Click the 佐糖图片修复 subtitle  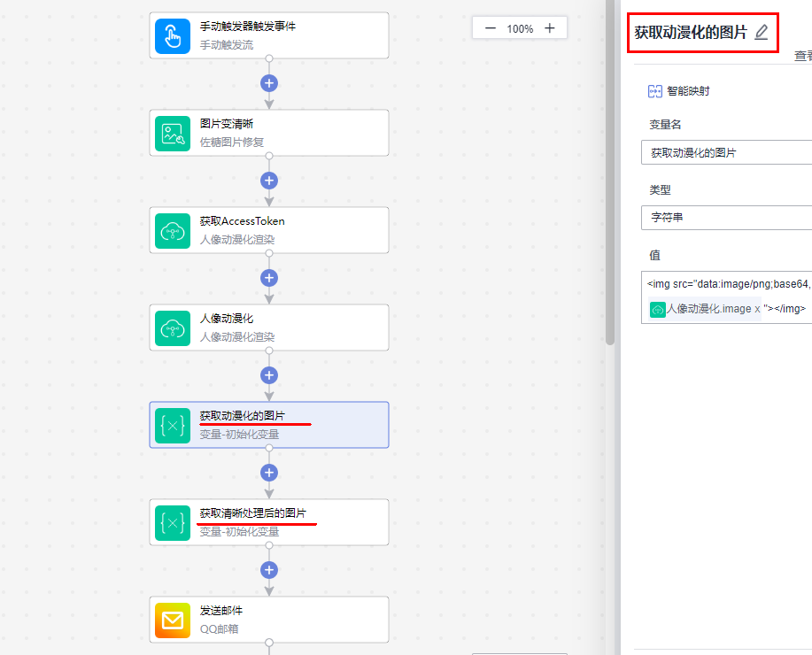coord(232,142)
